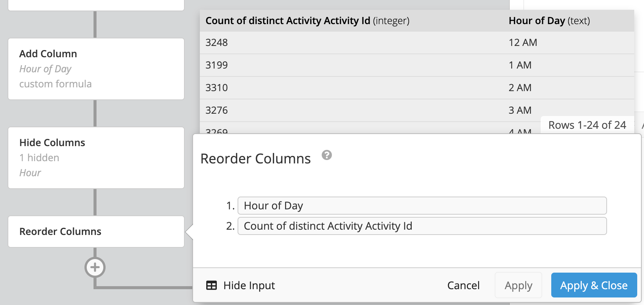Image resolution: width=644 pixels, height=305 pixels.
Task: Click the 1 hidden text in Hide Columns
Action: point(39,158)
